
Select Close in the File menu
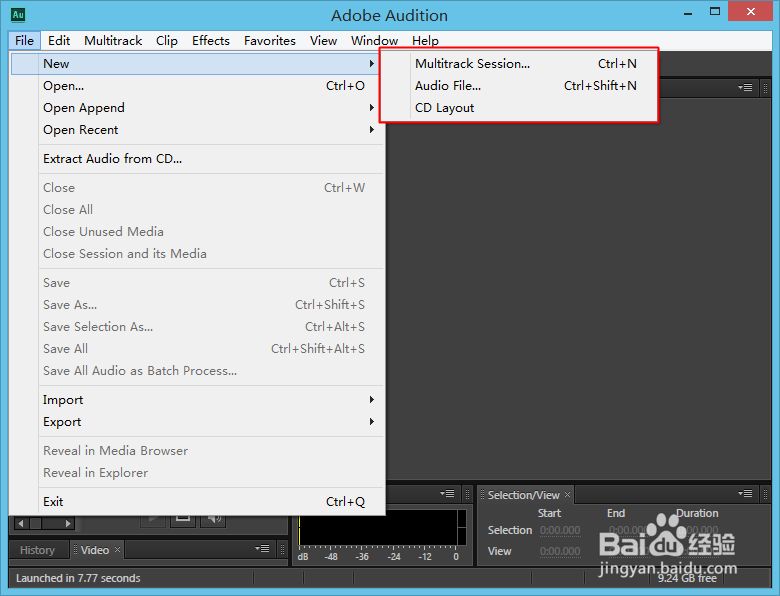[x=197, y=188]
